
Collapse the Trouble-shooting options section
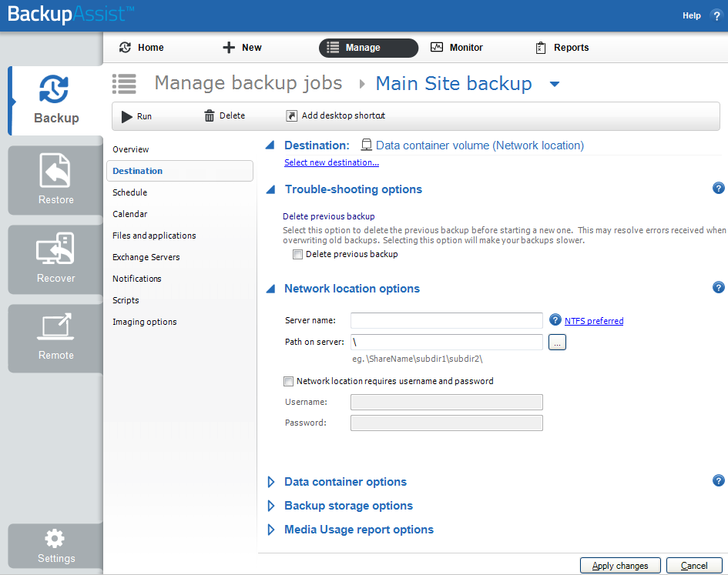click(270, 189)
